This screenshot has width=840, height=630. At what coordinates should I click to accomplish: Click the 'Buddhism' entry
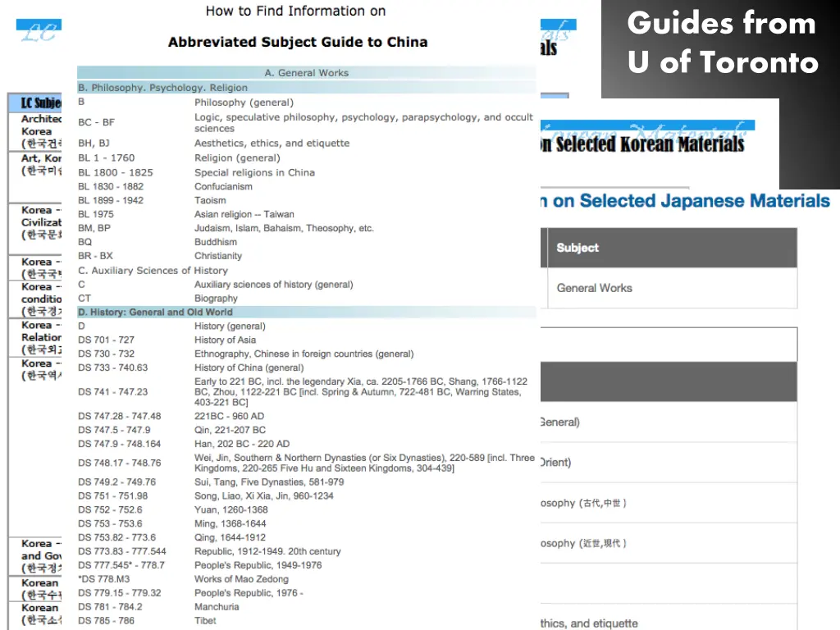coord(216,242)
